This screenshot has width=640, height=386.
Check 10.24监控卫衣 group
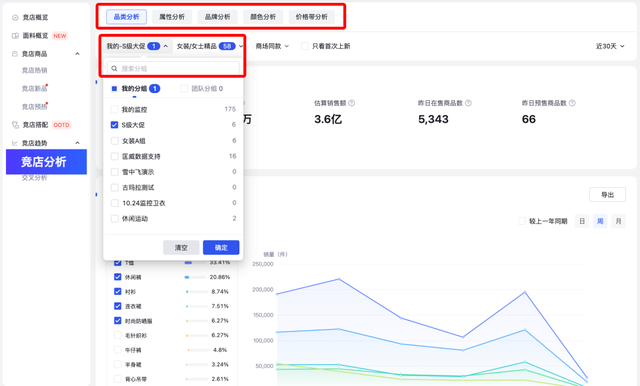tap(115, 203)
